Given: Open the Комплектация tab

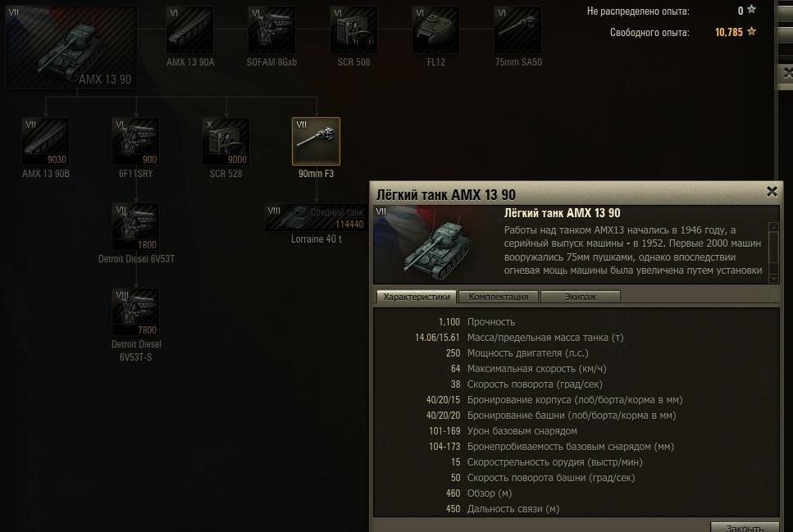Looking at the screenshot, I should click(x=499, y=297).
